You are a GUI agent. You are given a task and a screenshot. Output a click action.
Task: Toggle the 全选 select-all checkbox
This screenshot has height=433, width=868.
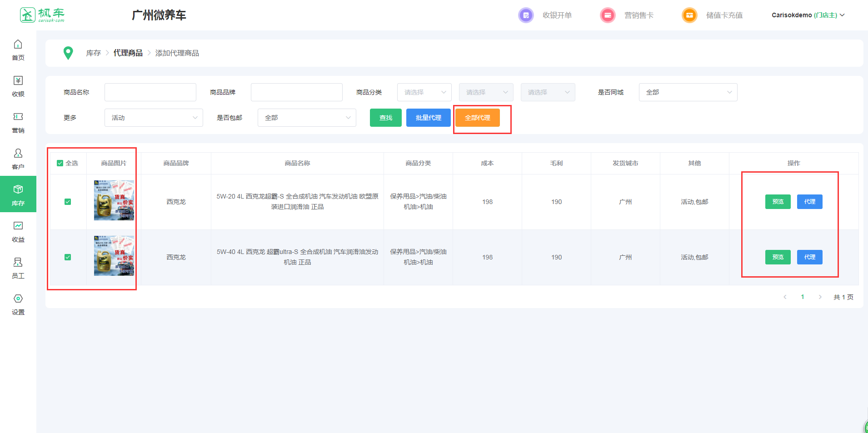pos(60,163)
